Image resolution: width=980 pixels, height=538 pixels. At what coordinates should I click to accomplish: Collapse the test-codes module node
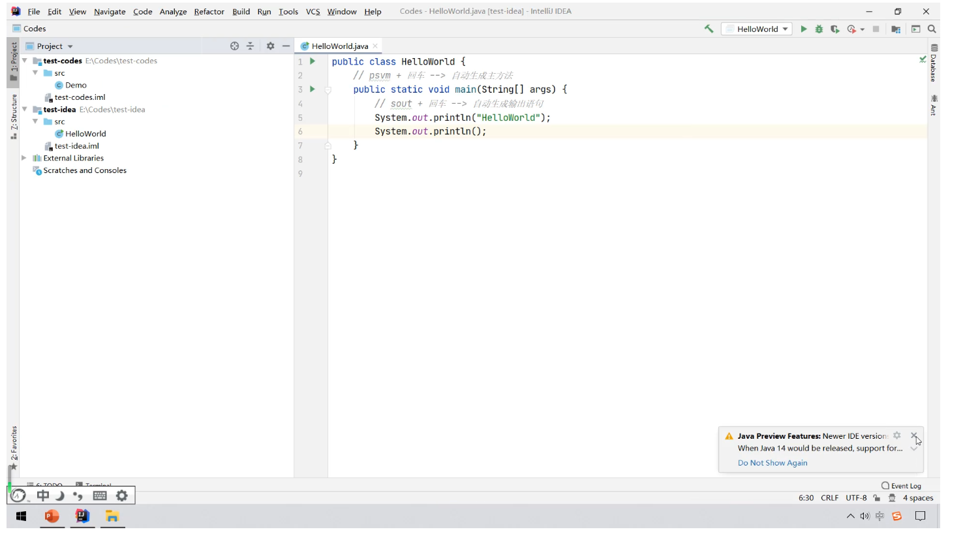click(x=25, y=61)
